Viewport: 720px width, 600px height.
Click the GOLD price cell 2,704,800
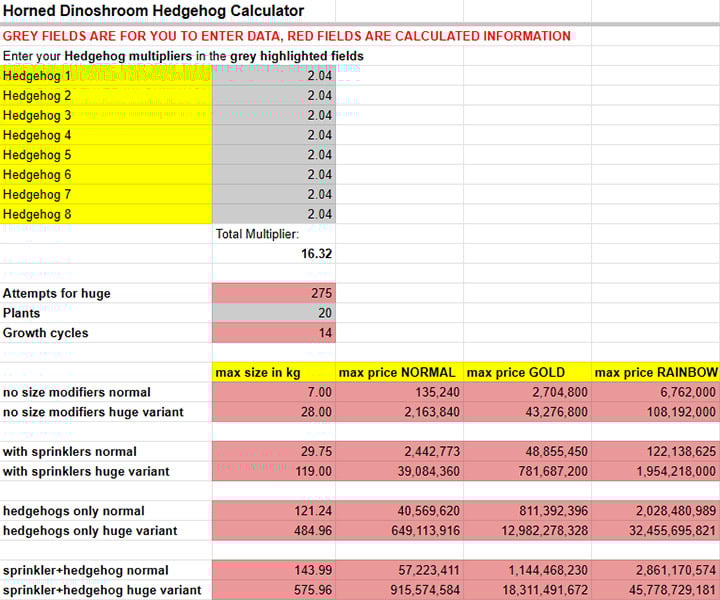pos(528,392)
